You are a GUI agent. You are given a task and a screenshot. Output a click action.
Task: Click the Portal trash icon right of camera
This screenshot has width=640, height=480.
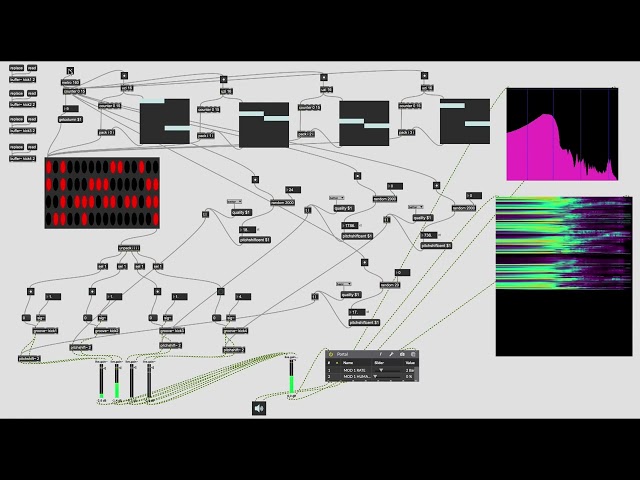pos(413,354)
